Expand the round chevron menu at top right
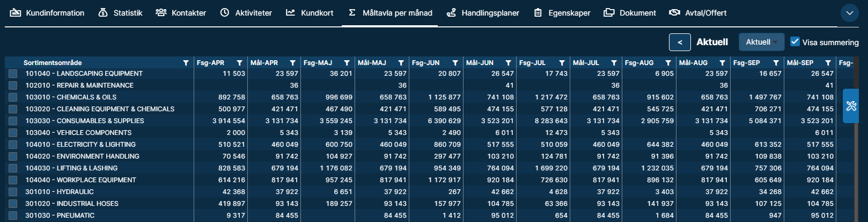868x222 pixels. 849,13
